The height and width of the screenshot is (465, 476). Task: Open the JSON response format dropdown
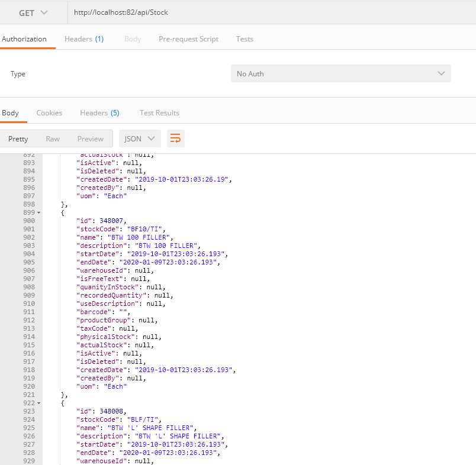coord(140,138)
